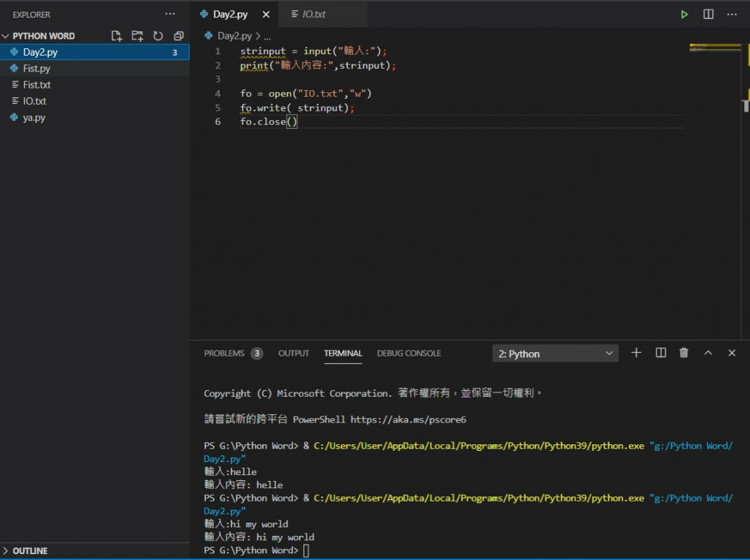Open the PROBLEMS panel tab
750x560 pixels.
click(224, 354)
